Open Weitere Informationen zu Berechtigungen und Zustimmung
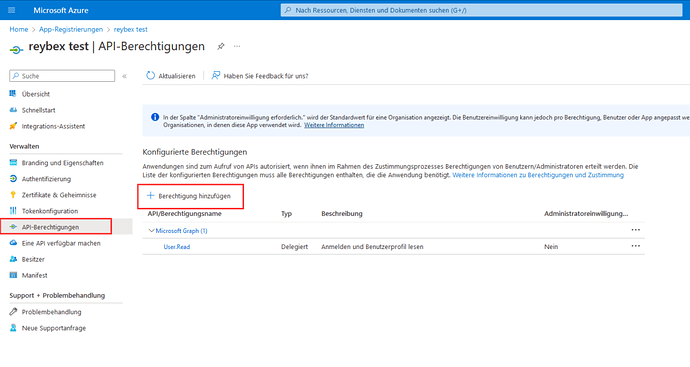 [x=538, y=175]
